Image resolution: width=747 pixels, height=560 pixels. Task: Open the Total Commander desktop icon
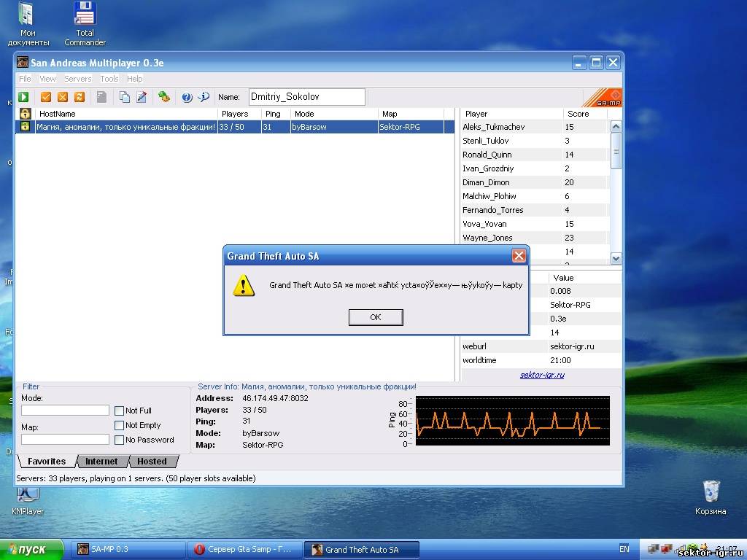click(85, 24)
